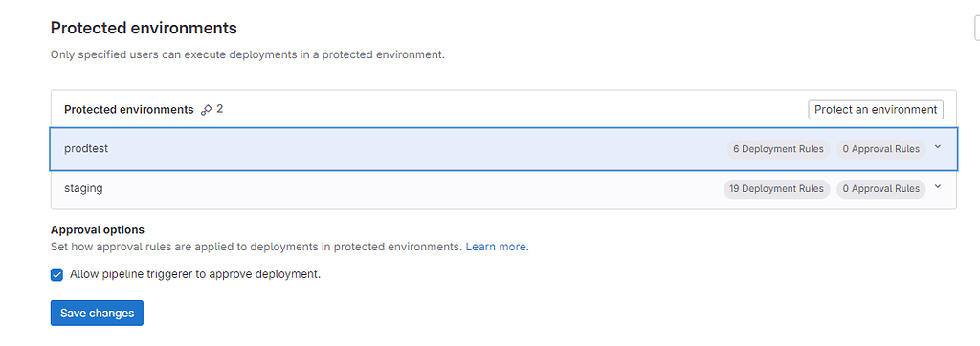Click the Allow pipeline triggerer checkbox label text
This screenshot has height=346, width=980.
click(195, 274)
